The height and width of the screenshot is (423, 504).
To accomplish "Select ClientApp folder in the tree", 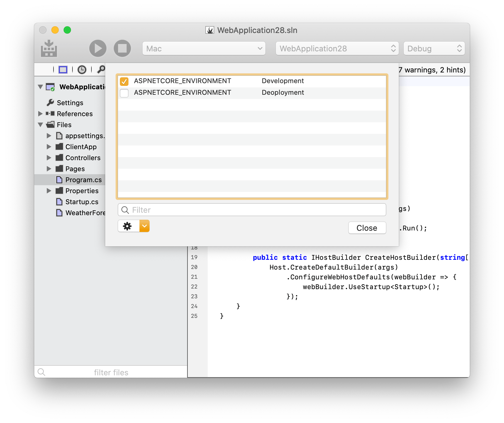I will (x=81, y=147).
